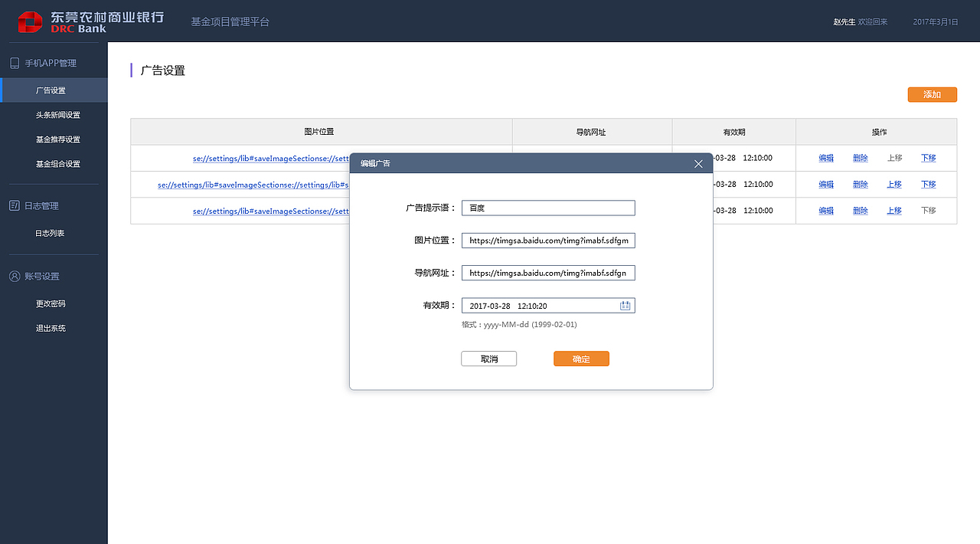Open 广告设置 in the sidebar

coord(54,90)
